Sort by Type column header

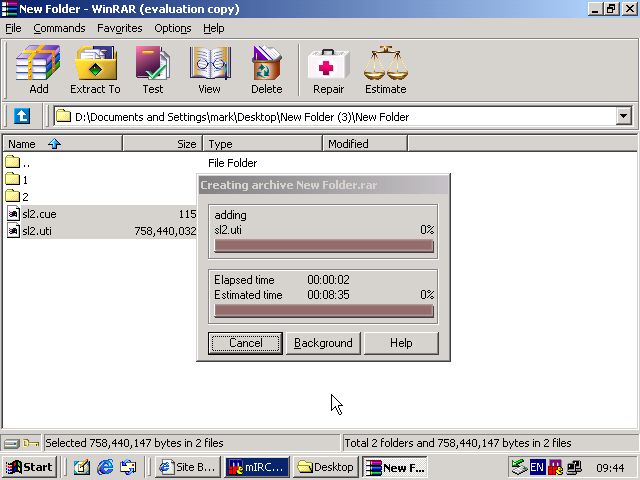coord(262,144)
